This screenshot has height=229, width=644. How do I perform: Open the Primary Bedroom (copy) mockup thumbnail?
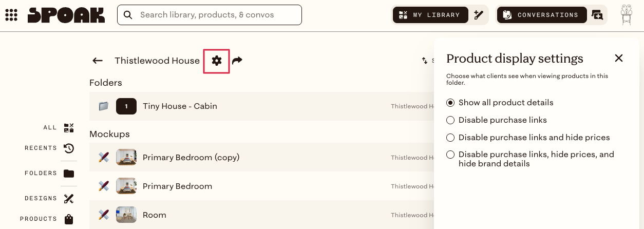[x=126, y=157]
